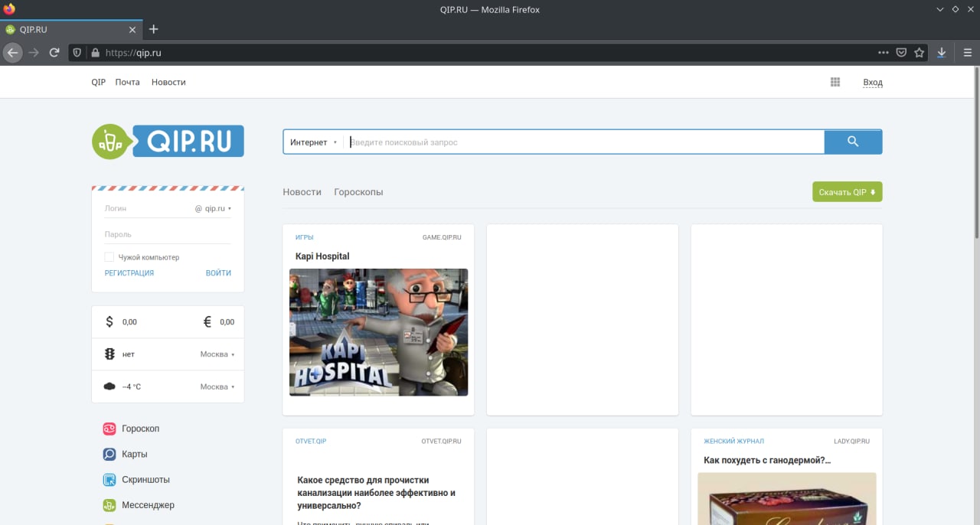The image size is (980, 525).
Task: Click the traffic light icon
Action: [x=109, y=354]
